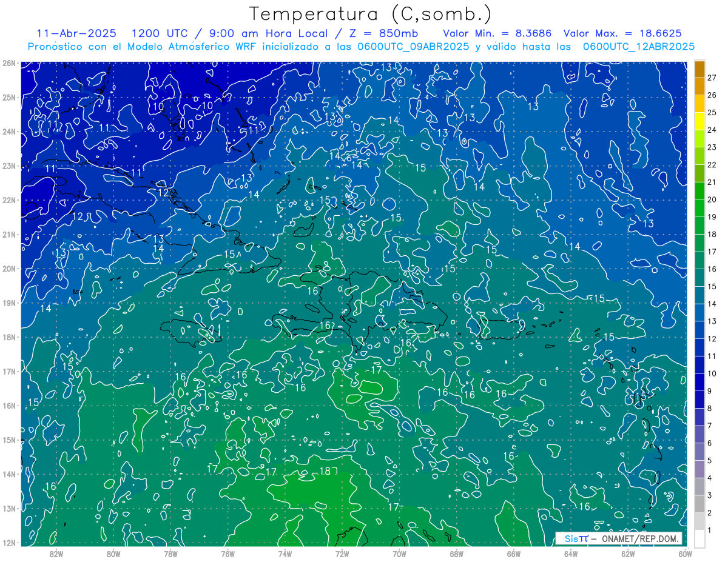Image resolution: width=728 pixels, height=562 pixels.
Task: Click the '18N' latitude label
Action: pos(8,337)
